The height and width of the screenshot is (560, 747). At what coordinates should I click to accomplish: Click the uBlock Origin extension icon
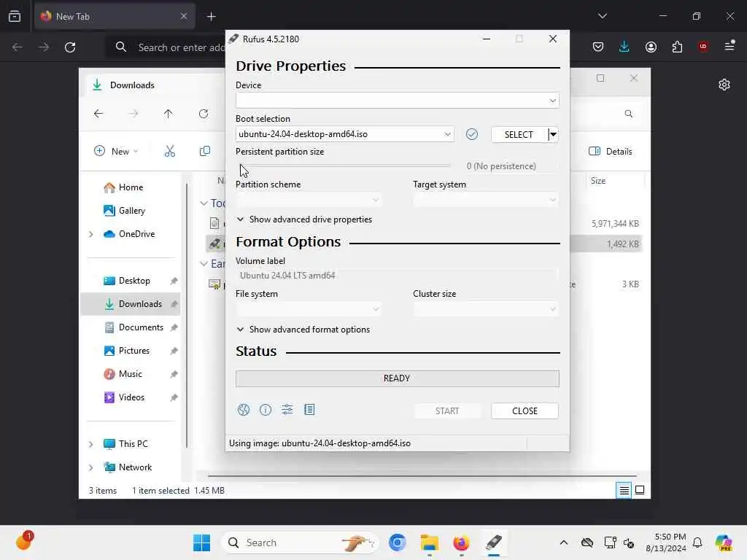[x=703, y=47]
